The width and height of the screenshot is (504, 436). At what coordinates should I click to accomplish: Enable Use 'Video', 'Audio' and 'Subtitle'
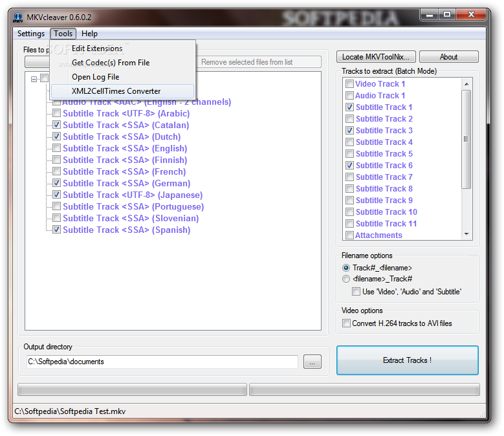[x=356, y=291]
